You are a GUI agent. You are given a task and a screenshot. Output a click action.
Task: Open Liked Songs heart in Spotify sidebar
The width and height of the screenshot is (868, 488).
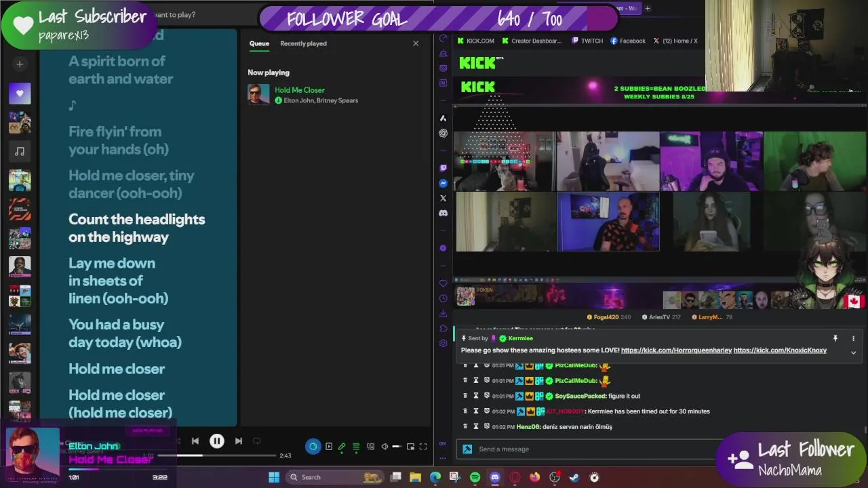[x=20, y=94]
